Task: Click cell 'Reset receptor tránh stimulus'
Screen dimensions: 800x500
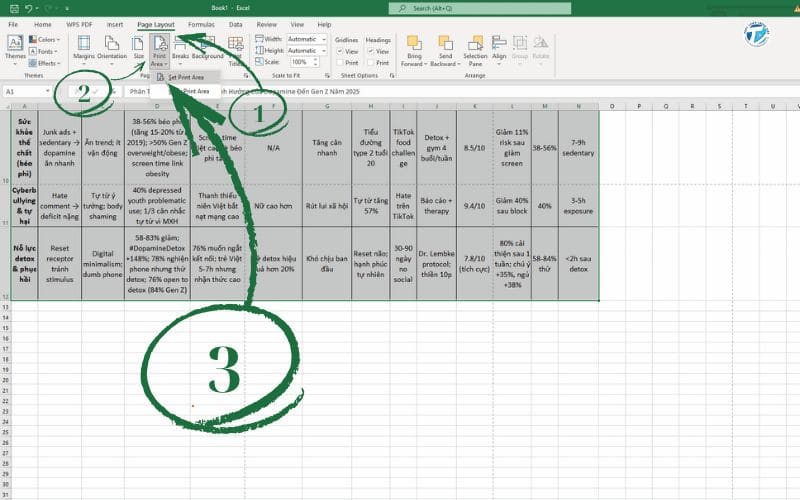Action: tap(59, 263)
